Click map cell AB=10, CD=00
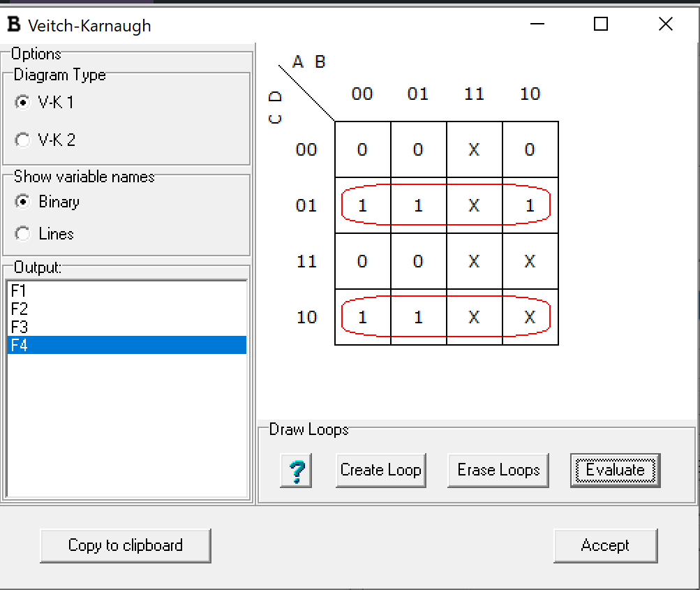This screenshot has width=700, height=590. pos(530,149)
